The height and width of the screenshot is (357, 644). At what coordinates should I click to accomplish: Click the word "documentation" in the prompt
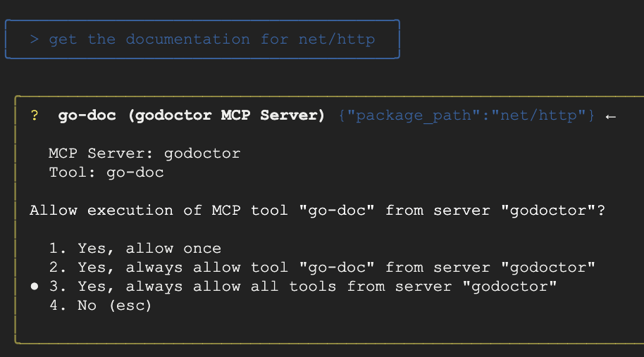(x=187, y=39)
